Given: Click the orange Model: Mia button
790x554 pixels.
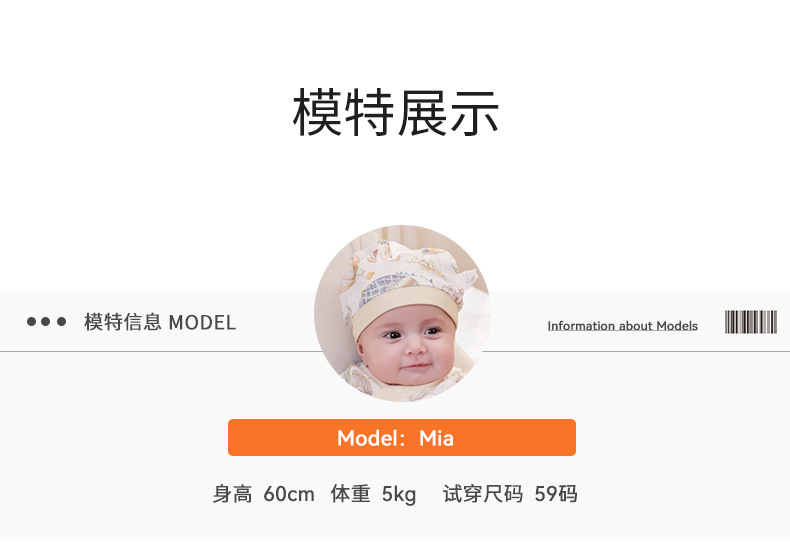Looking at the screenshot, I should [402, 438].
